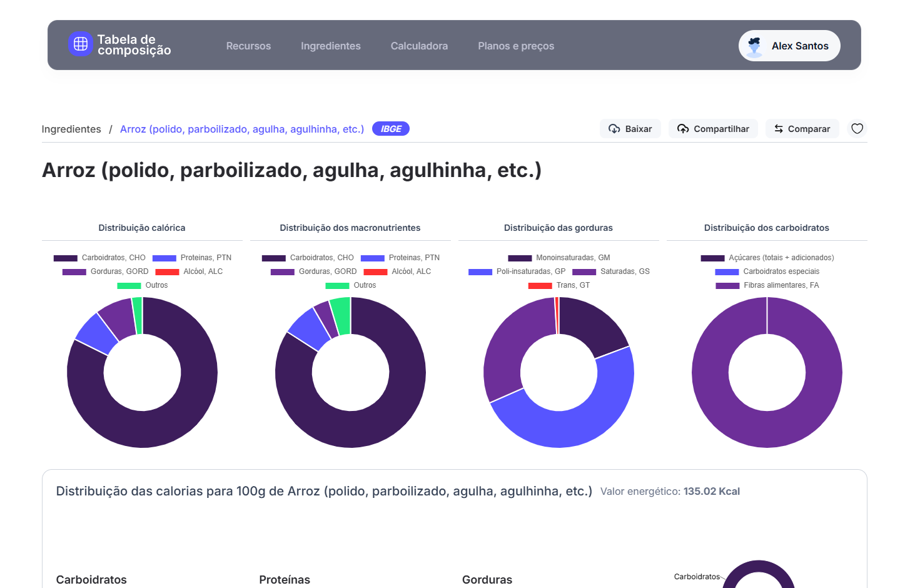Toggle Outros in Distribuição calórica legend
Viewport: 915px width, 588px height.
click(x=143, y=285)
